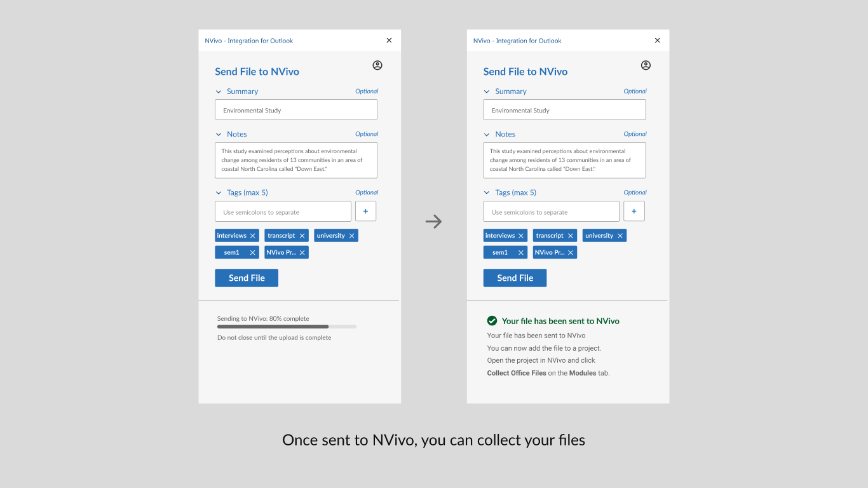Remove the NVivo Pr... tag in left panel

pyautogui.click(x=302, y=252)
